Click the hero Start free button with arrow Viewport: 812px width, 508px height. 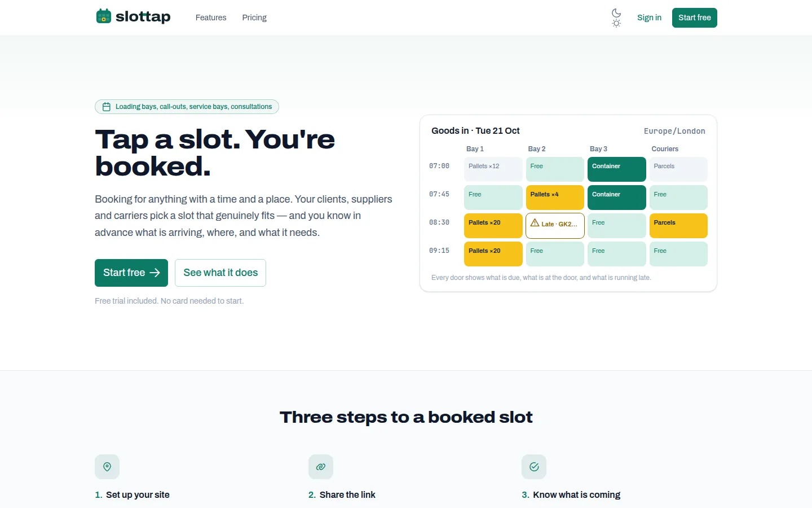click(131, 273)
